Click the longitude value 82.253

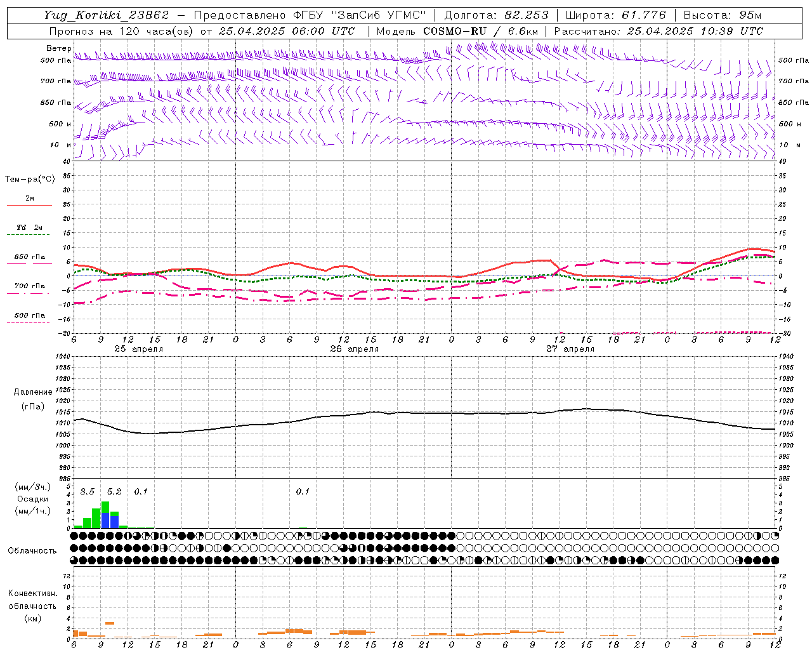click(x=527, y=15)
